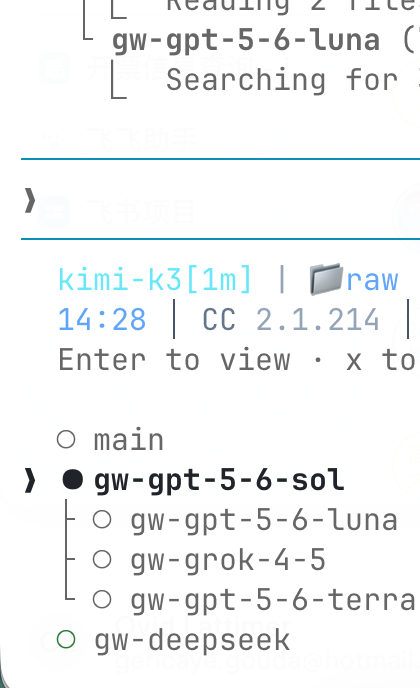Viewport: 420px width, 688px height.
Task: Click the selection arrow before gw-gpt-5-6-sol
Action: (x=30, y=480)
